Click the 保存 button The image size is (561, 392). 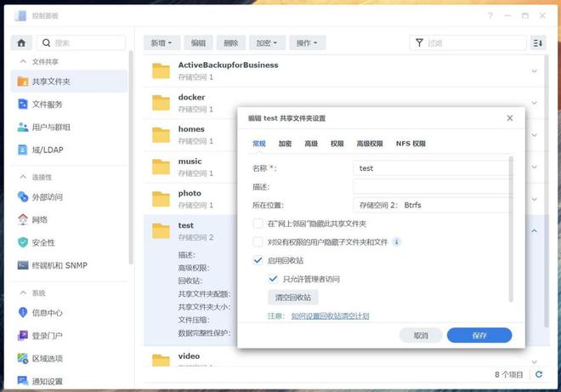[x=479, y=335]
